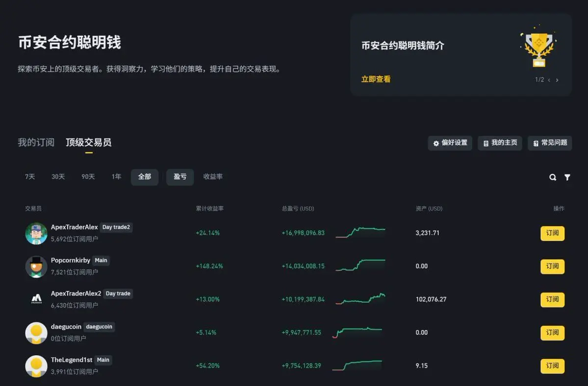Open the filter funnel icon
588x386 pixels.
(567, 177)
